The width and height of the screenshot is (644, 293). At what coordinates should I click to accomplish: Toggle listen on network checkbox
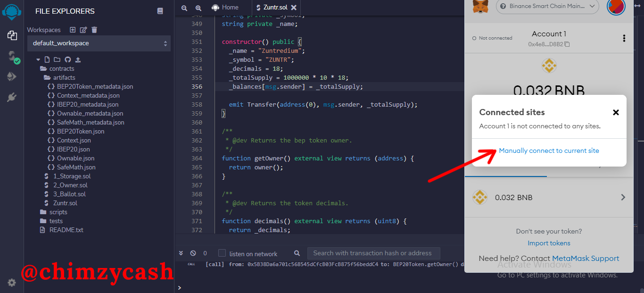222,253
